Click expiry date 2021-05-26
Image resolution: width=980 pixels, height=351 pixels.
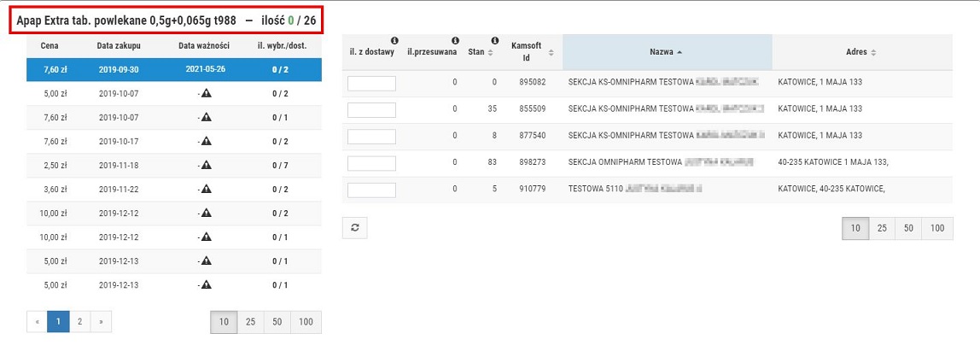206,69
